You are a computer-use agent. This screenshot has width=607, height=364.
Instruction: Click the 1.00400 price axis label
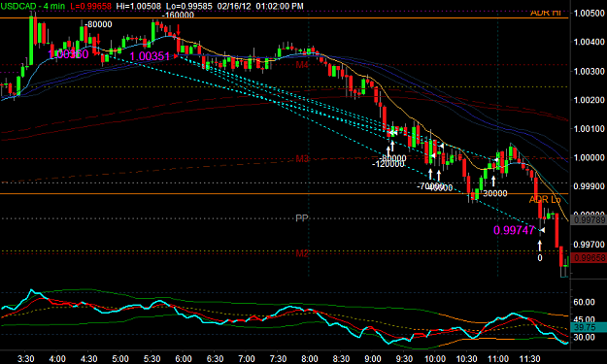coord(590,42)
